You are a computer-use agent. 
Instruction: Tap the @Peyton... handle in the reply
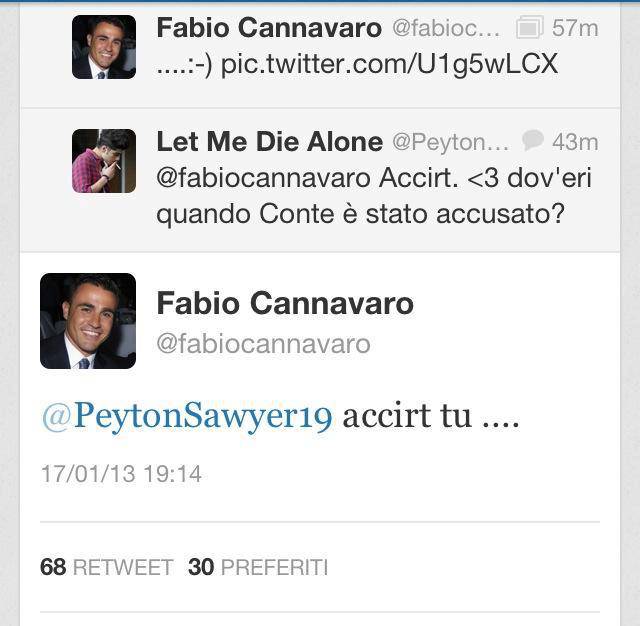(450, 142)
